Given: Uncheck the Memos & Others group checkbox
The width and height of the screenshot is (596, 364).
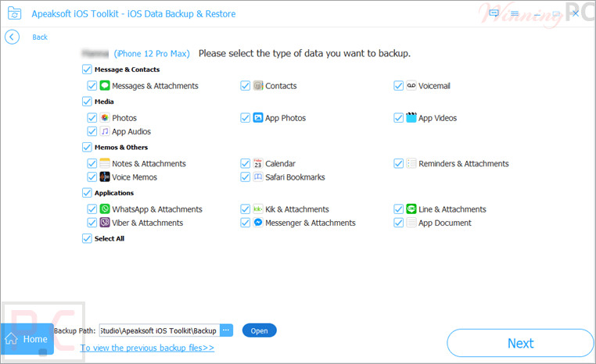Looking at the screenshot, I should click(x=87, y=147).
